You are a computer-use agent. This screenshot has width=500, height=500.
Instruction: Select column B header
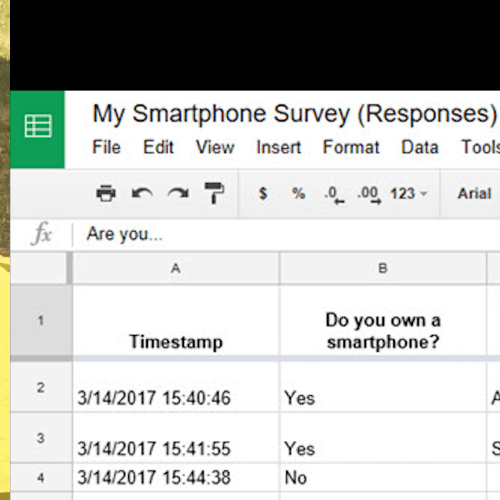[383, 268]
